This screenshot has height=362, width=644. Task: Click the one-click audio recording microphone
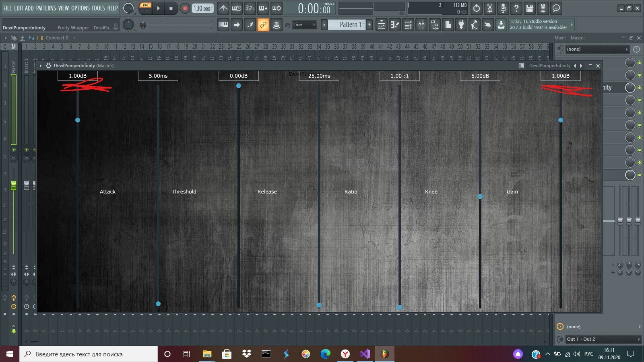503,8
